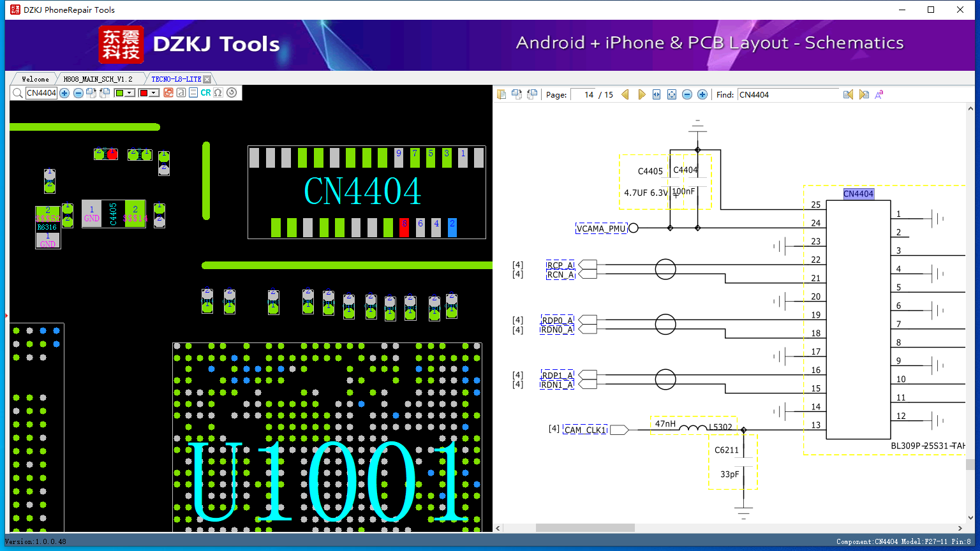The image size is (980, 551).
Task: Click the schematic horizontal scrollbar thumb
Action: tap(585, 528)
